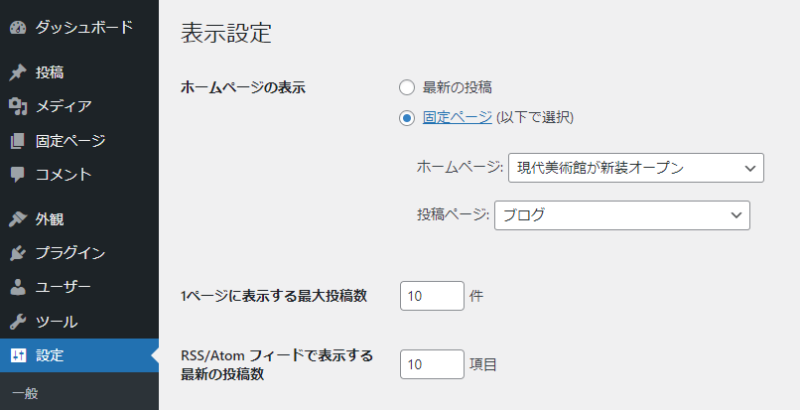Open the ダッシュボード menu item
This screenshot has width=800, height=410.
[x=83, y=27]
